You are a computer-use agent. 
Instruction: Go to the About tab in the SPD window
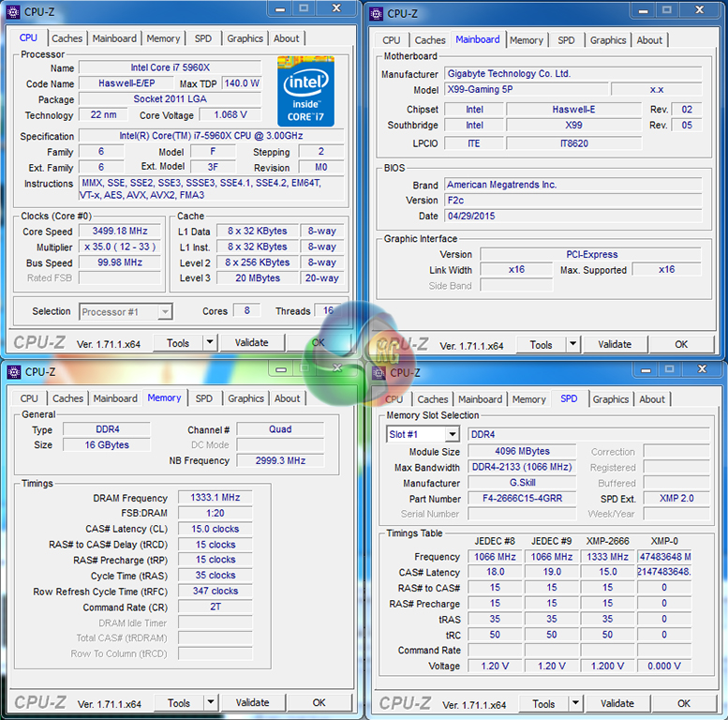coord(652,399)
